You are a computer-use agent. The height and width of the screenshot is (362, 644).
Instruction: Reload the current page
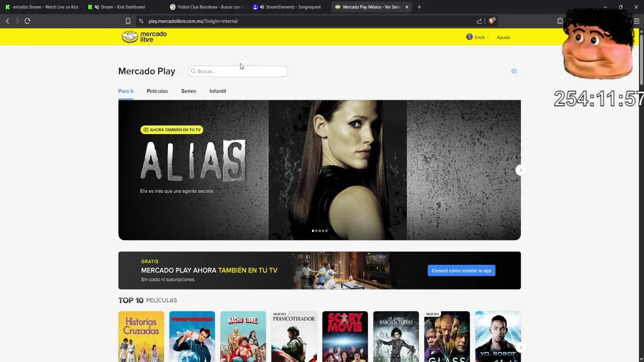[28, 21]
